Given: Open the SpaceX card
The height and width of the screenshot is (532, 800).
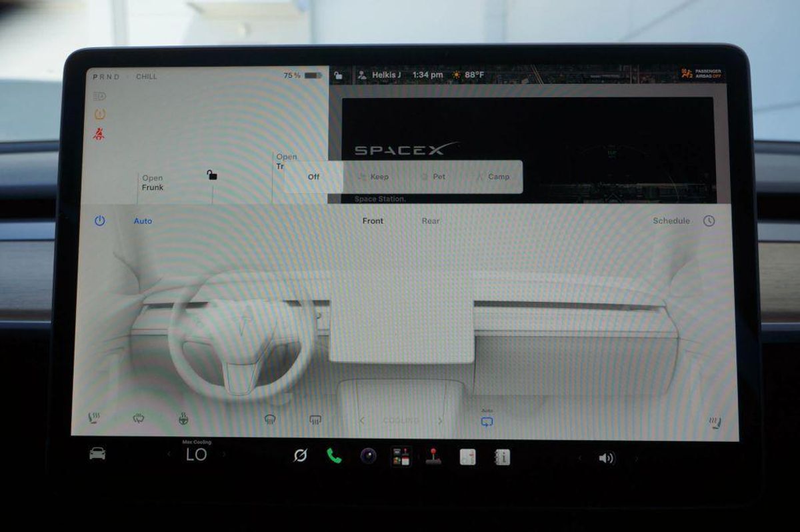Looking at the screenshot, I should [x=528, y=150].
